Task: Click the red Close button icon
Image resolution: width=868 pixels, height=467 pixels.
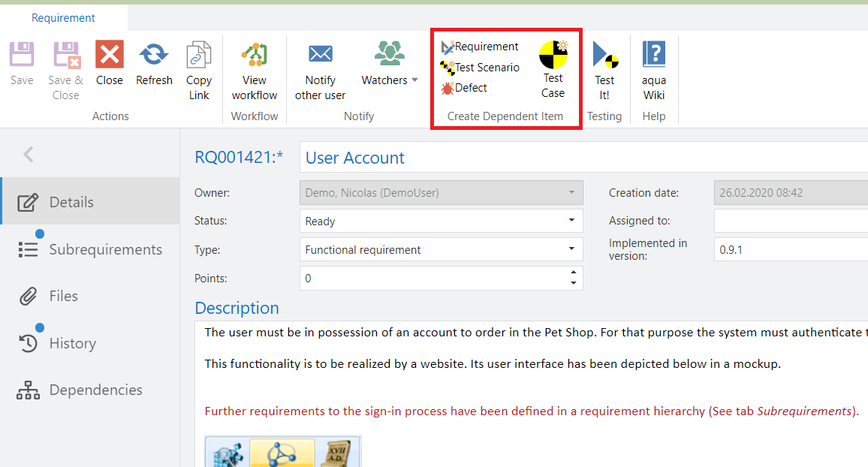Action: pos(110,55)
